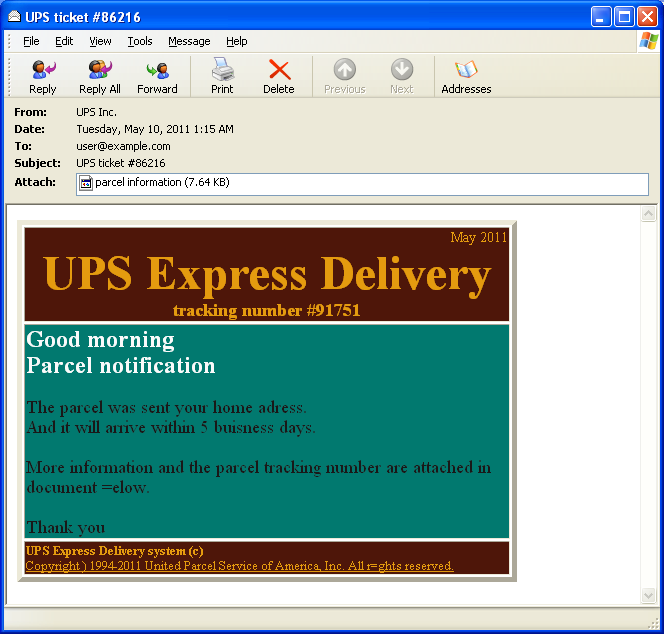Viewport: 664px width, 634px height.
Task: Click the Reply All icon
Action: (99, 76)
